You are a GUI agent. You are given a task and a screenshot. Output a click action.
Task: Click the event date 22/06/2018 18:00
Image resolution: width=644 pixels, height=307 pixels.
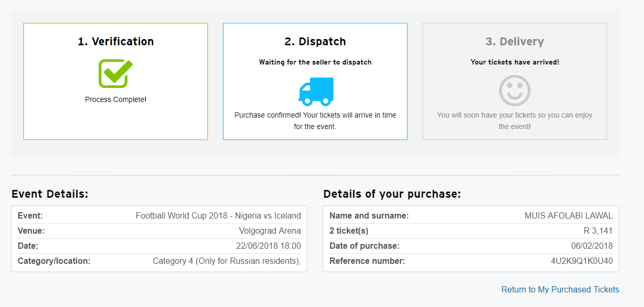(x=269, y=246)
